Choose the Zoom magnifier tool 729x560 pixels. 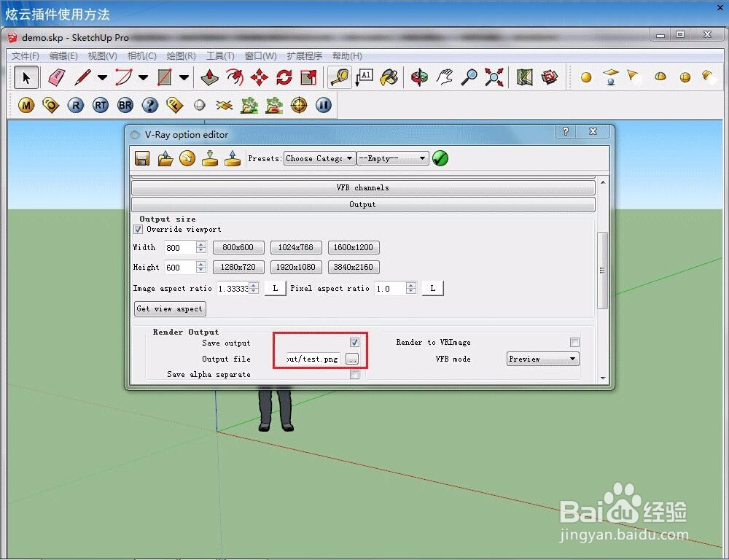(469, 77)
